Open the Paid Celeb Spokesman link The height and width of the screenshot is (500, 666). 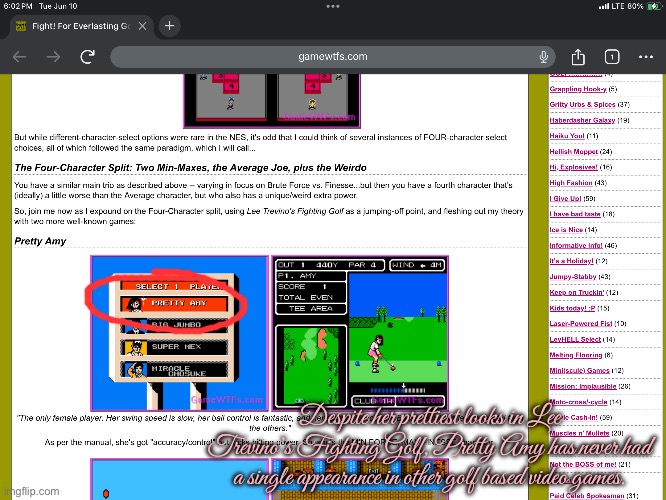[x=587, y=496]
